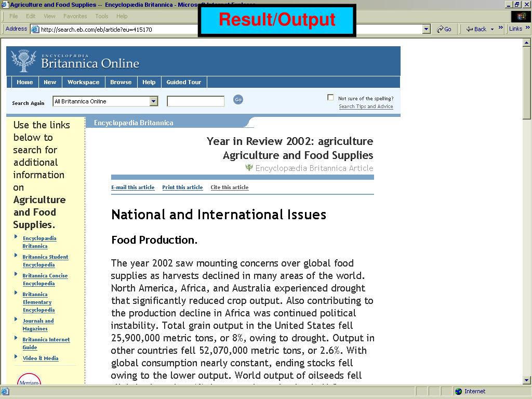This screenshot has height=399, width=532.
Task: Expand the Links bar chevron
Action: click(528, 28)
